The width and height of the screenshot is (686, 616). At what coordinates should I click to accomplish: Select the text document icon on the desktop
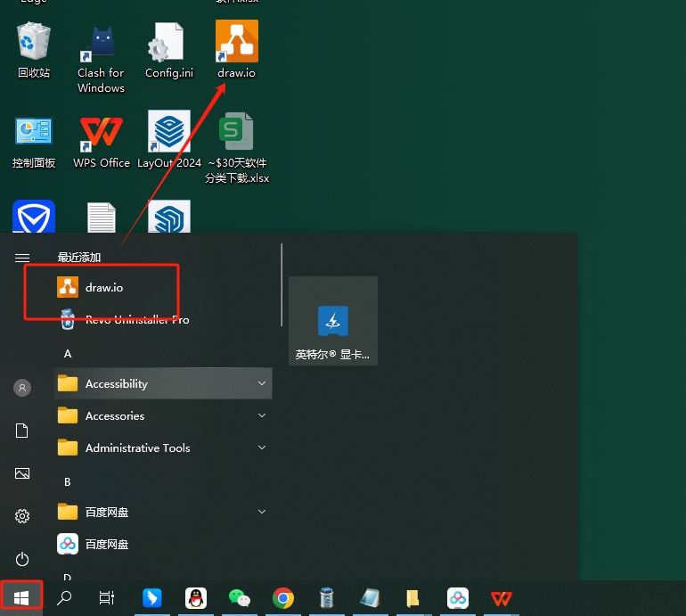coord(102,218)
